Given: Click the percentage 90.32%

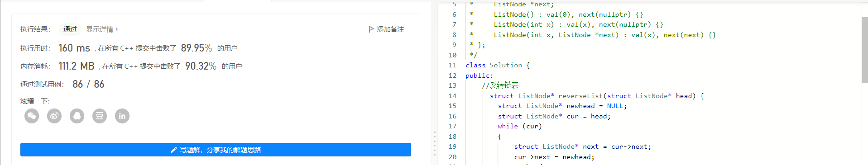Looking at the screenshot, I should (201, 66).
